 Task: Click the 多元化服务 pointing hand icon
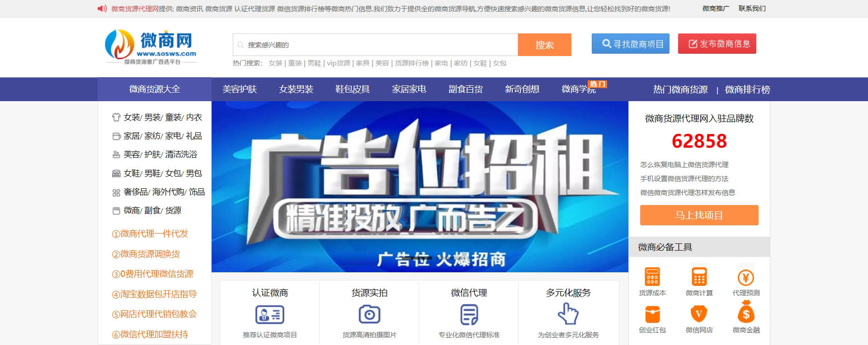coord(568,313)
